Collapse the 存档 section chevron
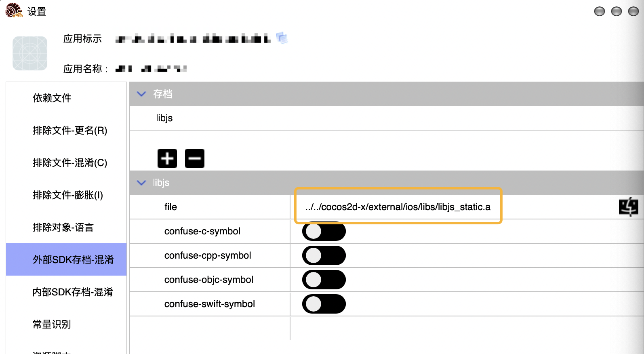This screenshot has height=354, width=644. [x=141, y=94]
